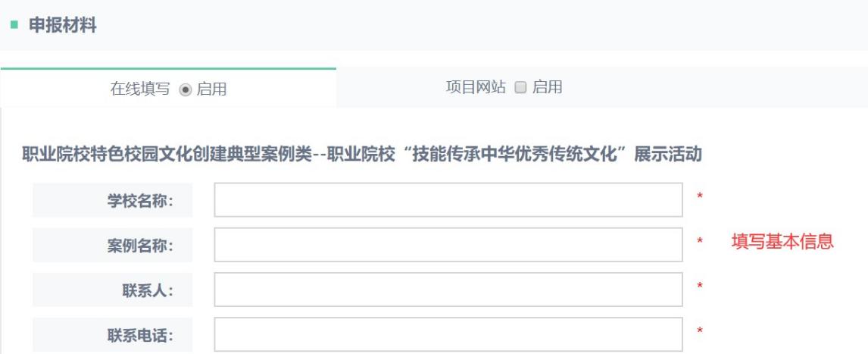Switch to the 在线填写 tab
868x354 pixels.
140,89
